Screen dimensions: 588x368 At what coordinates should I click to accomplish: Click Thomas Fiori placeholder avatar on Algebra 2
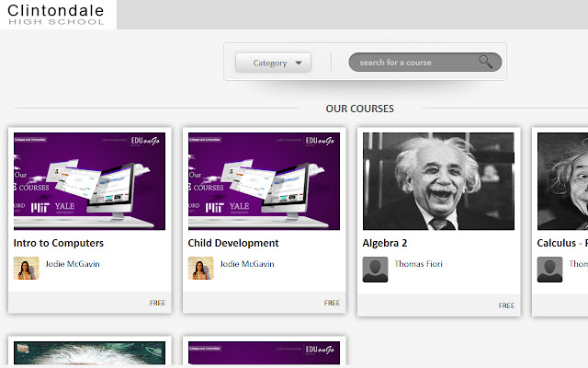(x=375, y=270)
